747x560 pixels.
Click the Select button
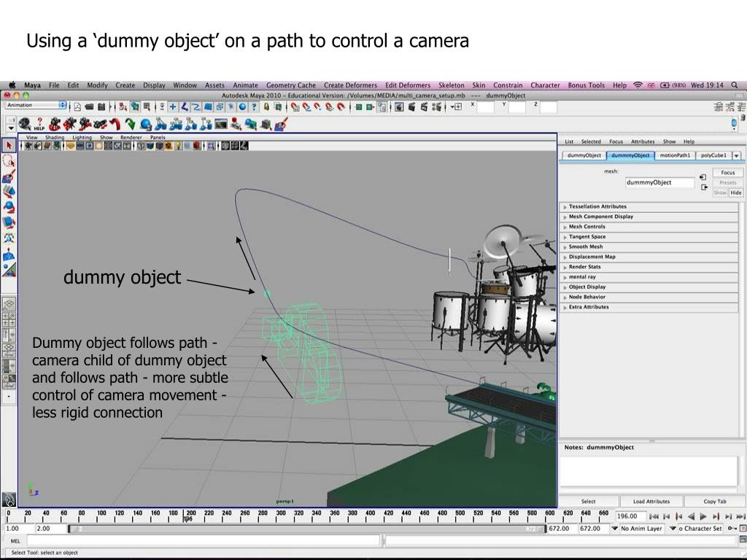coord(589,502)
